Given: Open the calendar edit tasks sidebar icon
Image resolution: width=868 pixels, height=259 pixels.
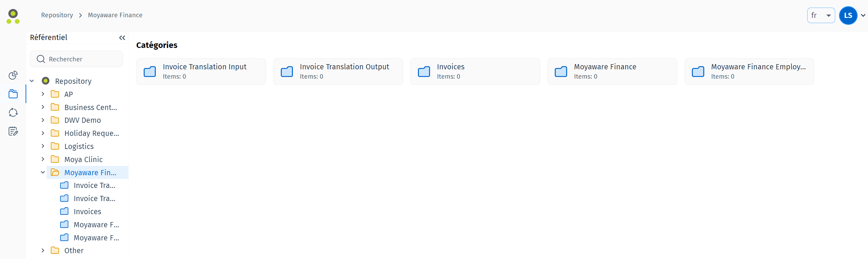Looking at the screenshot, I should [13, 131].
